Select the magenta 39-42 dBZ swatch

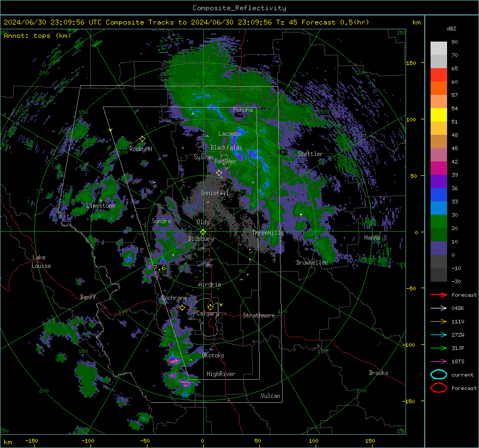tap(439, 168)
